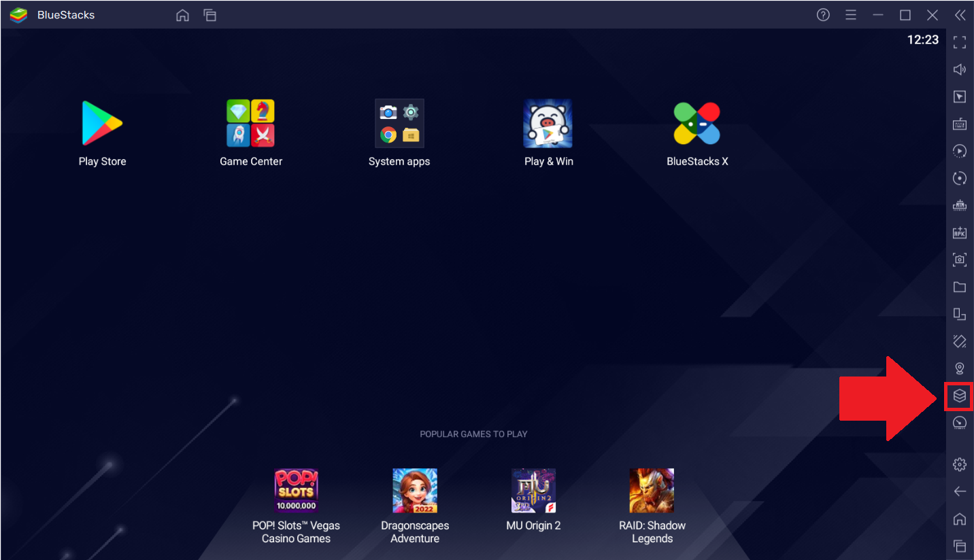Click the Install APK icon
This screenshot has height=560, width=974.
(x=960, y=232)
